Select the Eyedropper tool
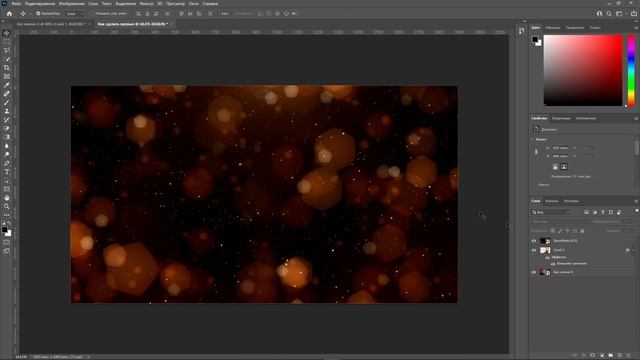This screenshot has width=640, height=360. (x=7, y=85)
